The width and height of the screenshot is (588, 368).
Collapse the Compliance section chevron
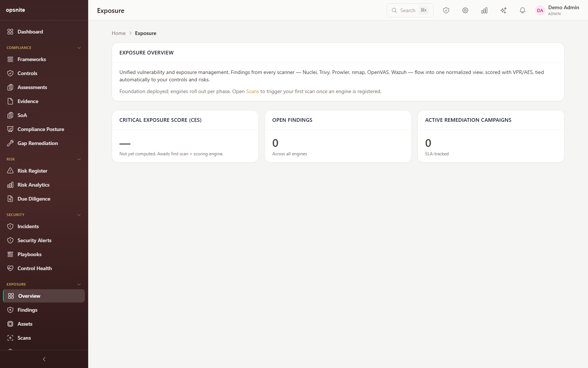[79, 48]
